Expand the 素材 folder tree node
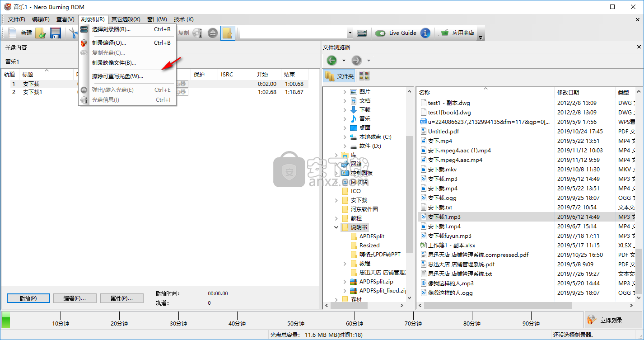Image resolution: width=644 pixels, height=340 pixels. [x=336, y=299]
